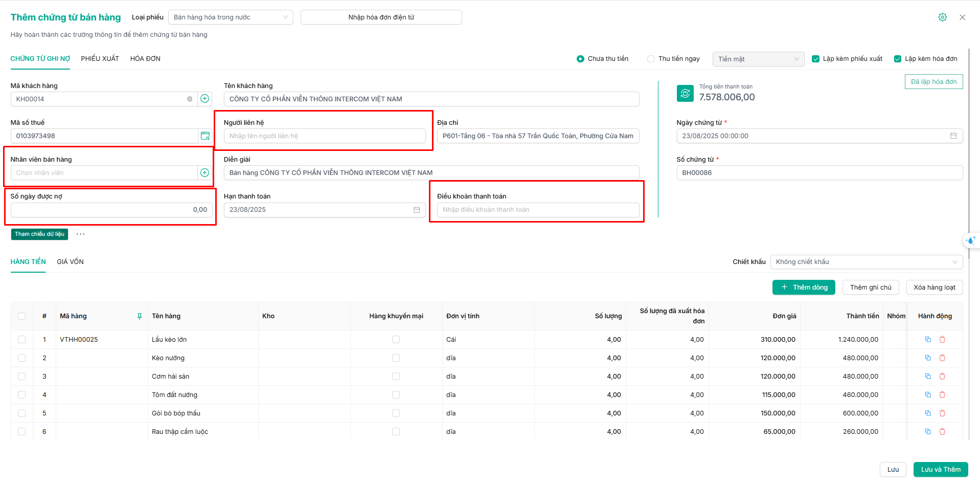Clear the customer code KH00014
This screenshot has width=980, height=484.
(x=190, y=99)
